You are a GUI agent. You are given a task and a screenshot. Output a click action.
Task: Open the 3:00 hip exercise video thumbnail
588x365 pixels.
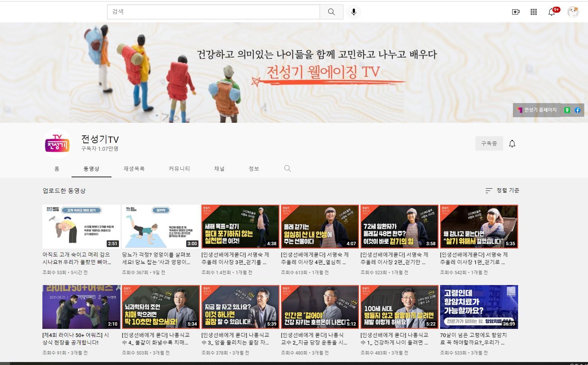pos(161,227)
